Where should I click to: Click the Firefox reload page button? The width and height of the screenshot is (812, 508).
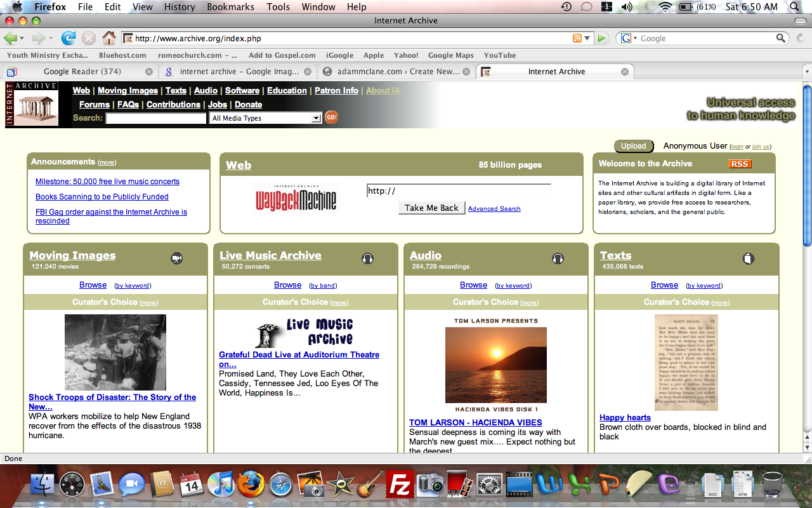point(68,38)
